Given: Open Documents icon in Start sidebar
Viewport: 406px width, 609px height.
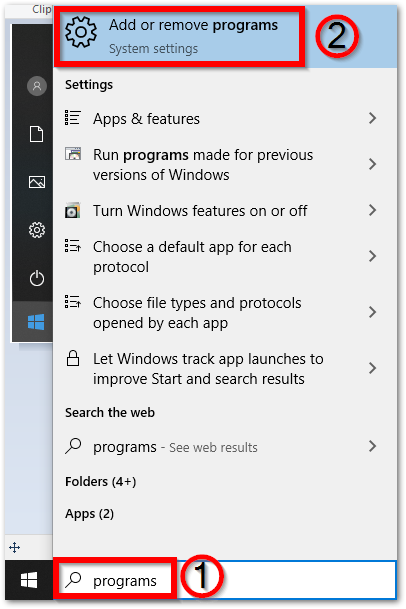Looking at the screenshot, I should pyautogui.click(x=37, y=134).
